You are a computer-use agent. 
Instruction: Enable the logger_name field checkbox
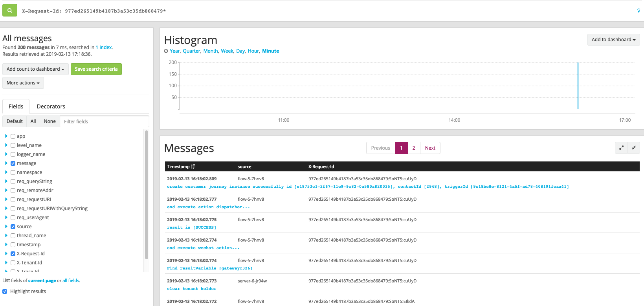pyautogui.click(x=13, y=154)
